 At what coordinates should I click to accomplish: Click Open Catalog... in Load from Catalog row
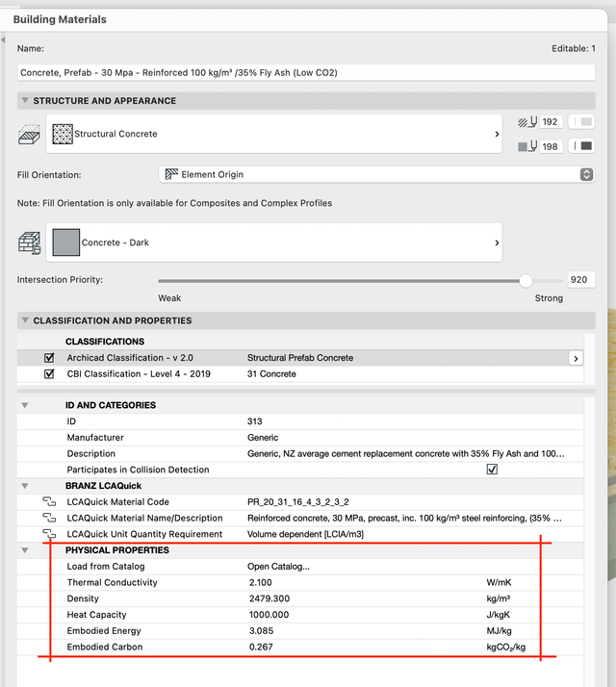tap(278, 567)
